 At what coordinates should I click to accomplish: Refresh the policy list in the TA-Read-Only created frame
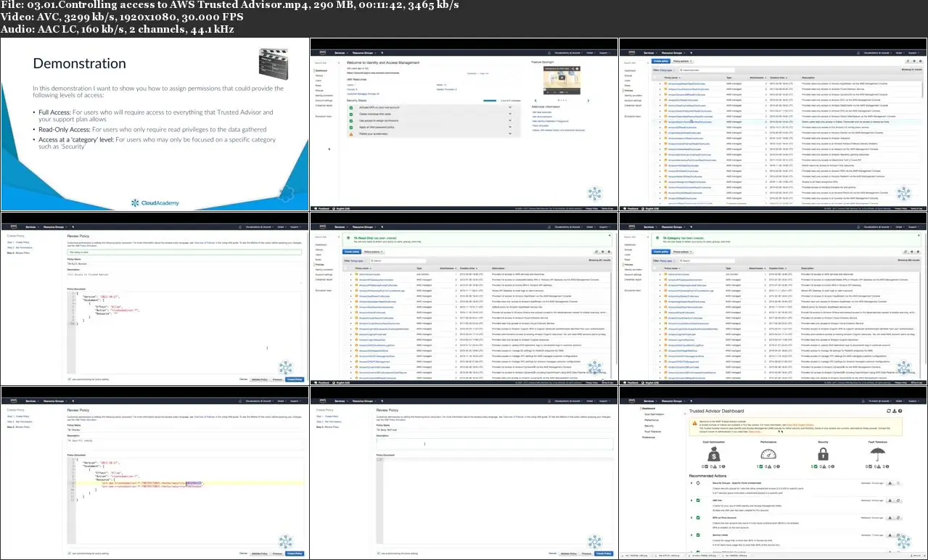(598, 252)
